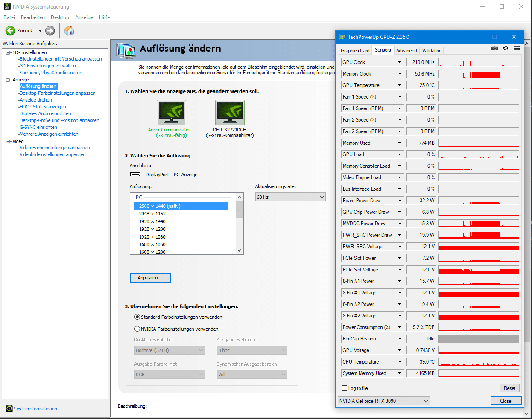Select Standard-Farbeinstellungen verwenden radio button
Image resolution: width=532 pixels, height=419 pixels.
point(137,317)
